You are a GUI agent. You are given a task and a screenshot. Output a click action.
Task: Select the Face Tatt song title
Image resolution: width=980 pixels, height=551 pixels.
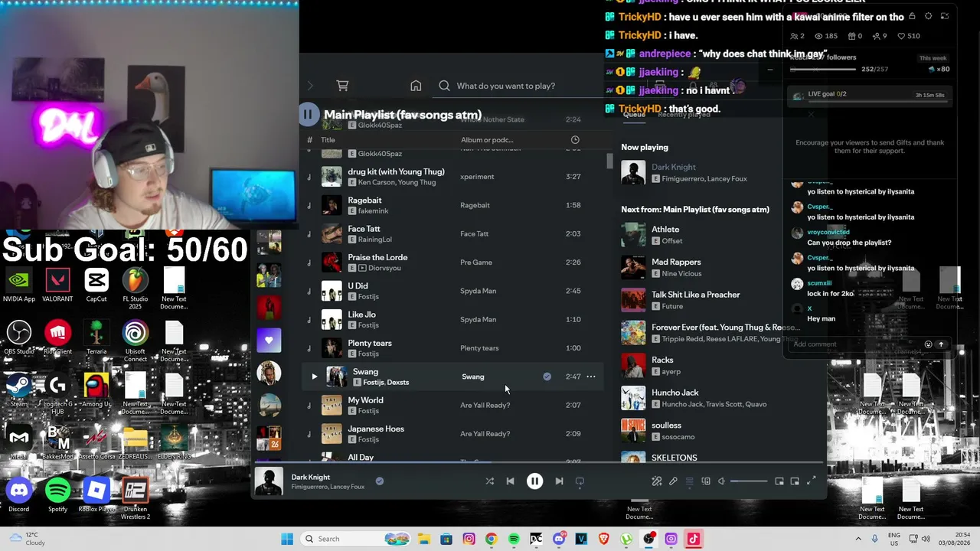click(x=364, y=229)
